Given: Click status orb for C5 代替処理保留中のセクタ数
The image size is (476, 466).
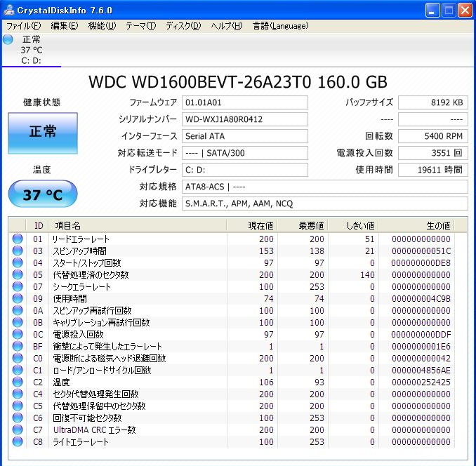Looking at the screenshot, I should 18,406.
